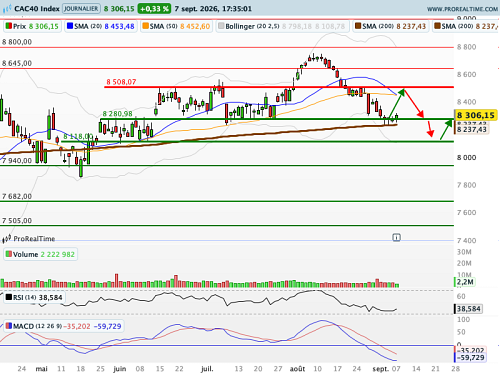Click the 7 940,00 level label
This screenshot has width=500, height=375.
point(17,161)
